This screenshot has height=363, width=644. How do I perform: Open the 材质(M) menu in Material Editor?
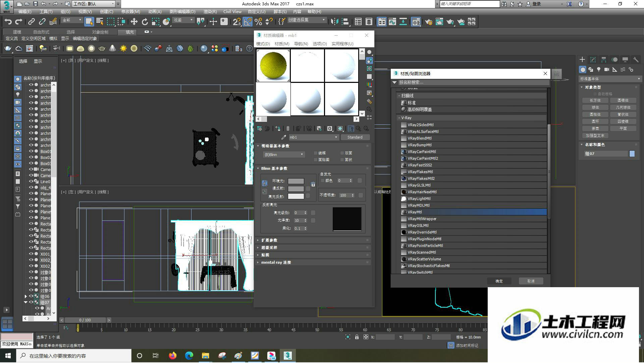282,44
